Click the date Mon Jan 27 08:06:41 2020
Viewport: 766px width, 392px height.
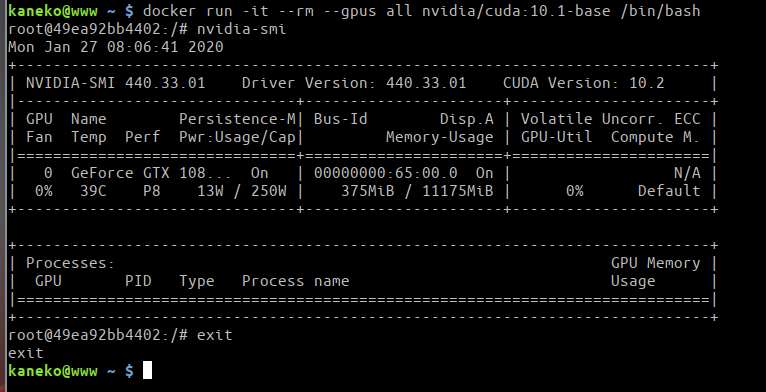pyautogui.click(x=116, y=47)
